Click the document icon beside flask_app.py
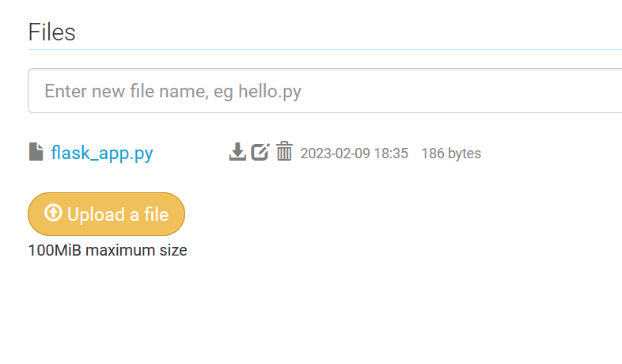The height and width of the screenshot is (364, 622). click(x=36, y=152)
